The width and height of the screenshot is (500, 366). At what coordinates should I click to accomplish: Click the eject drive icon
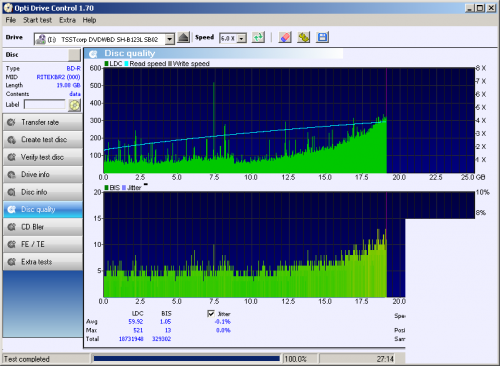[x=183, y=37]
